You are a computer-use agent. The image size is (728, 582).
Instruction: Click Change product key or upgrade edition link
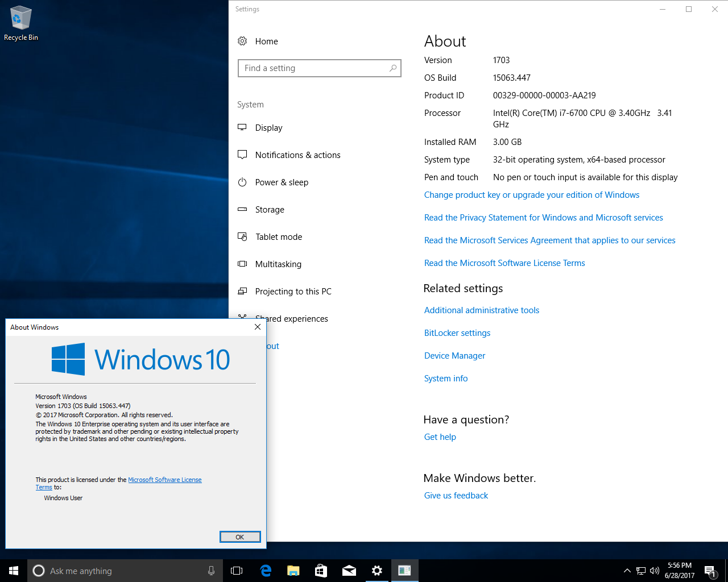click(531, 195)
